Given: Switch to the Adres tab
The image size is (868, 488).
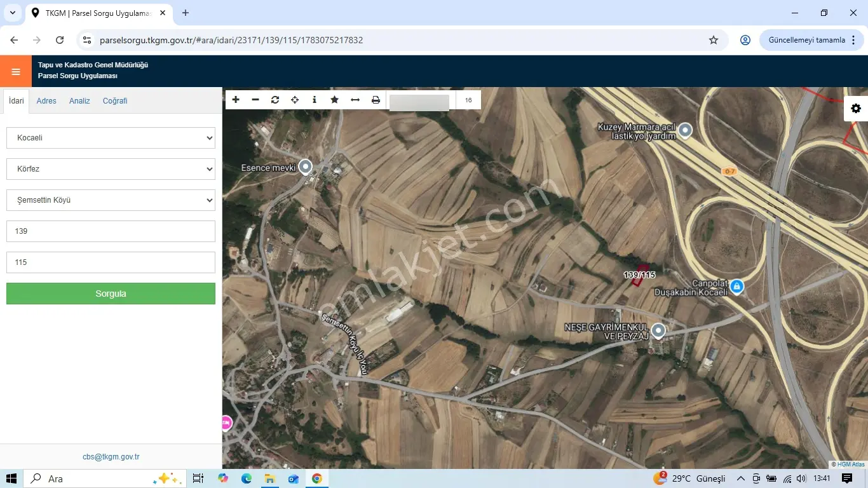Looking at the screenshot, I should [46, 101].
